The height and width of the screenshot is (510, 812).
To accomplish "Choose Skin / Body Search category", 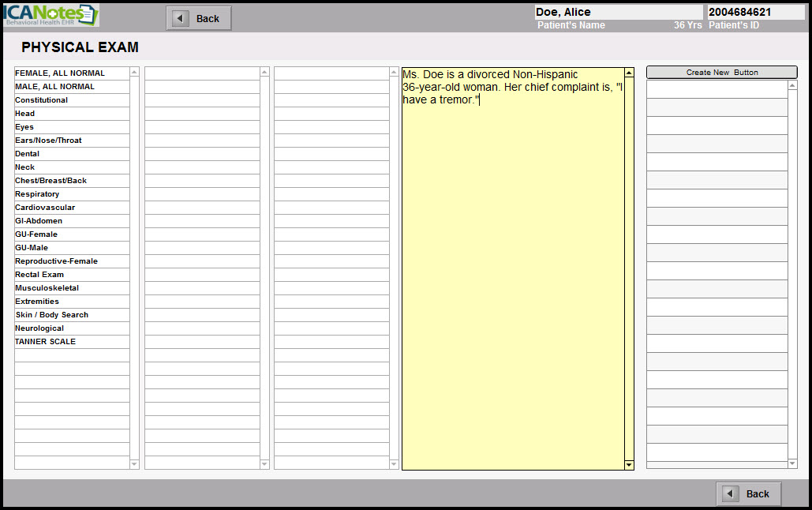I will [52, 315].
